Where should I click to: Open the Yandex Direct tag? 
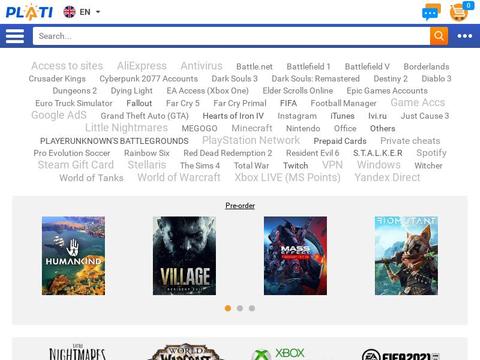[387, 178]
